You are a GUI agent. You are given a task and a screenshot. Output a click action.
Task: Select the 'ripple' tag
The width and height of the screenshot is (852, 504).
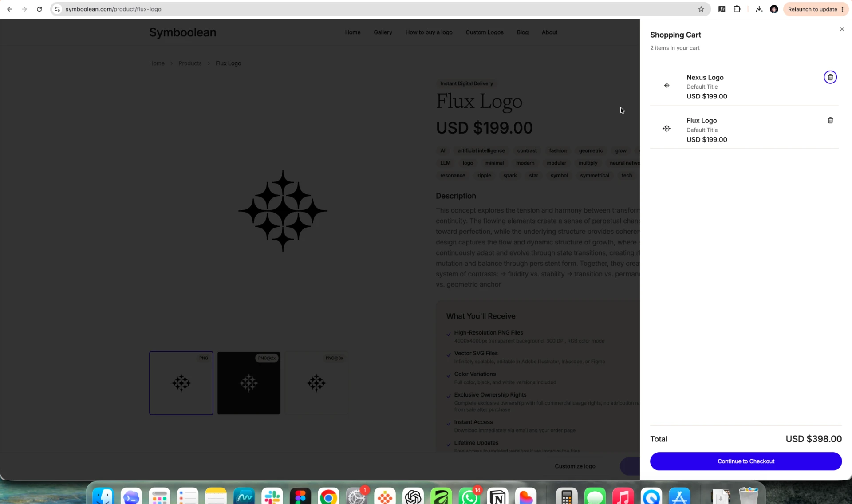tap(484, 176)
